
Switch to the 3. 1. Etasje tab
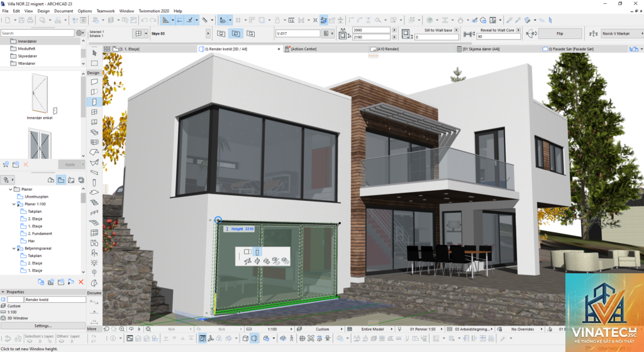[x=130, y=49]
